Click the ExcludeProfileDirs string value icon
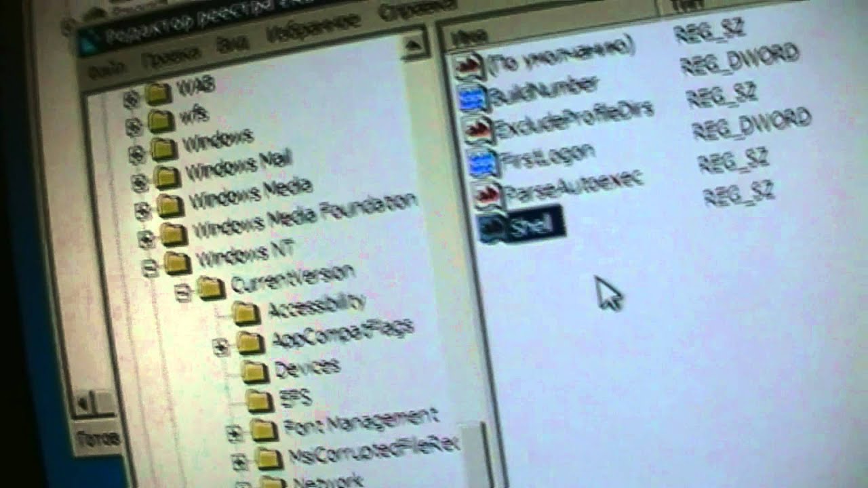Viewport: 868px width, 488px height. [478, 130]
